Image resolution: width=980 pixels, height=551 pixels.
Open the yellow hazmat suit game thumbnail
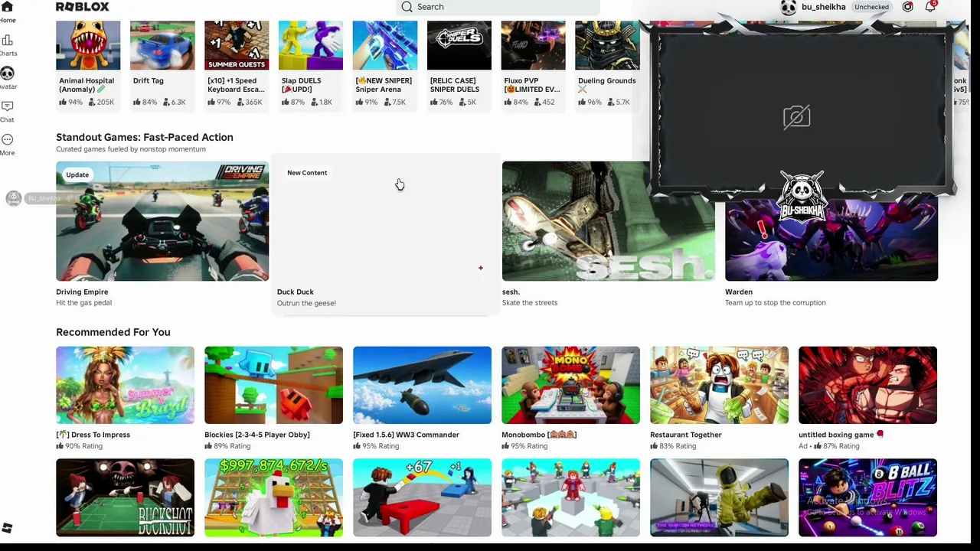point(719,497)
